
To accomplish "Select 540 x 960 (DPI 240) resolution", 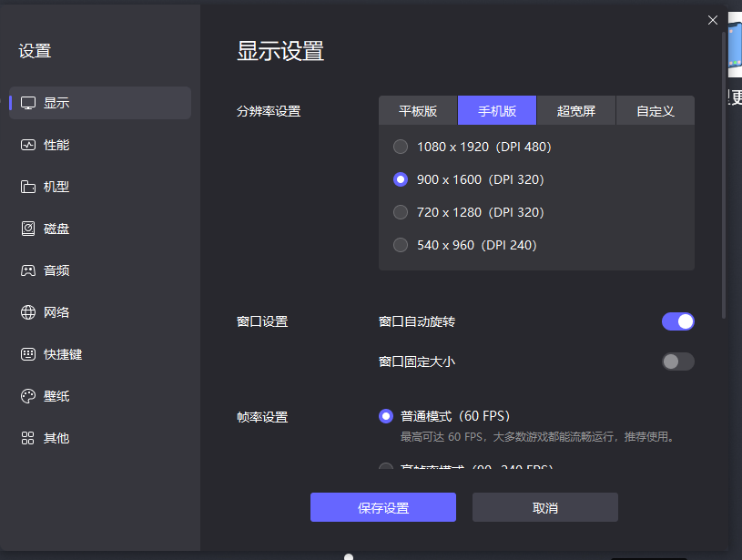I will click(401, 245).
